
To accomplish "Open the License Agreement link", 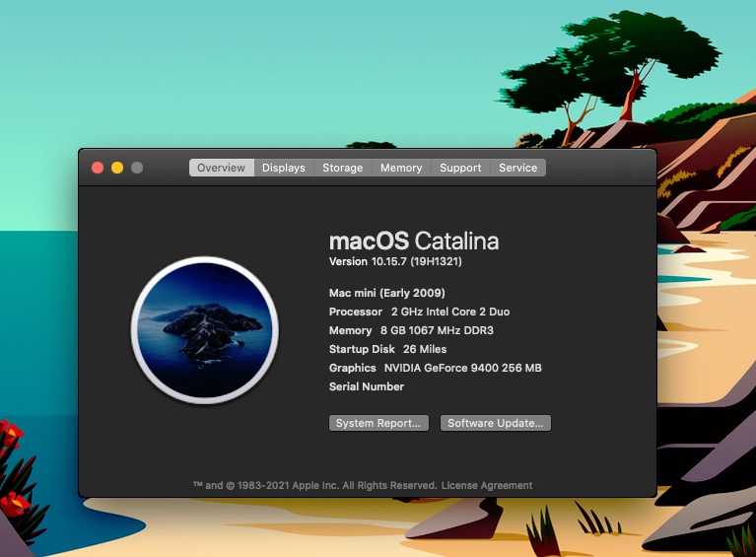I will point(487,485).
